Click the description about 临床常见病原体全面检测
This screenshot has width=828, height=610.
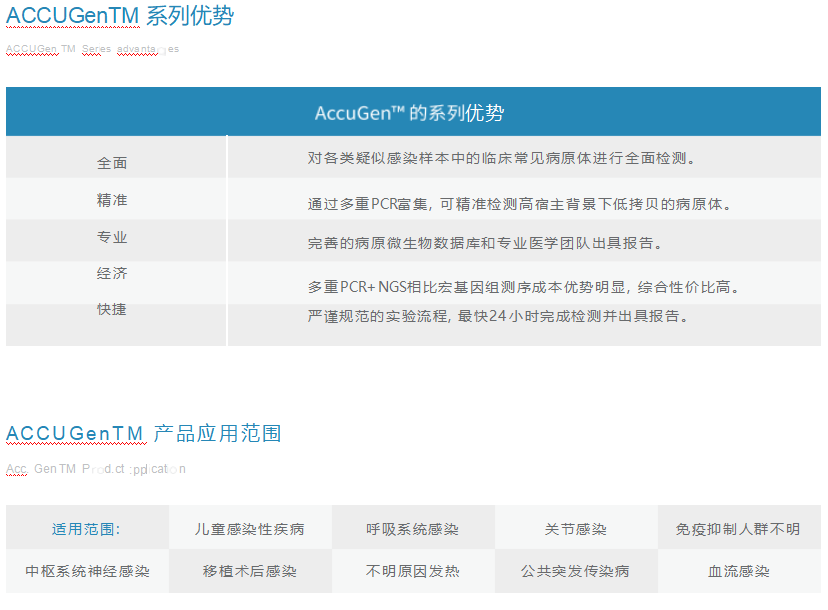(x=501, y=159)
